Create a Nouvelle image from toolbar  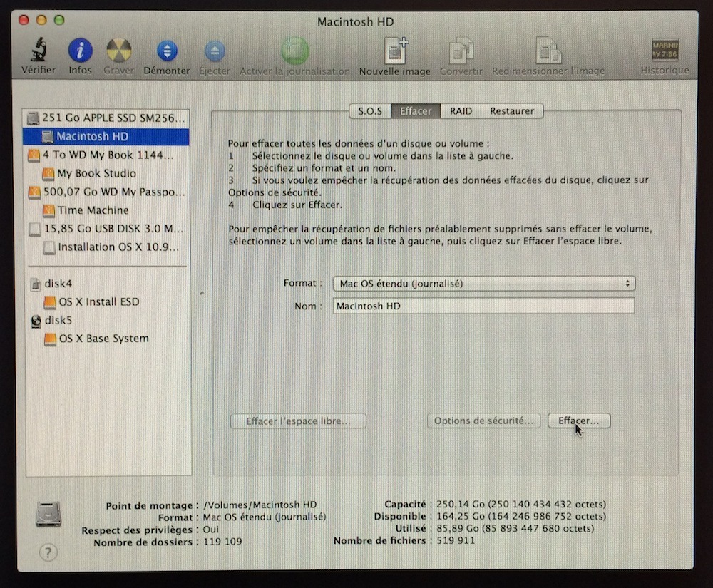click(x=396, y=50)
